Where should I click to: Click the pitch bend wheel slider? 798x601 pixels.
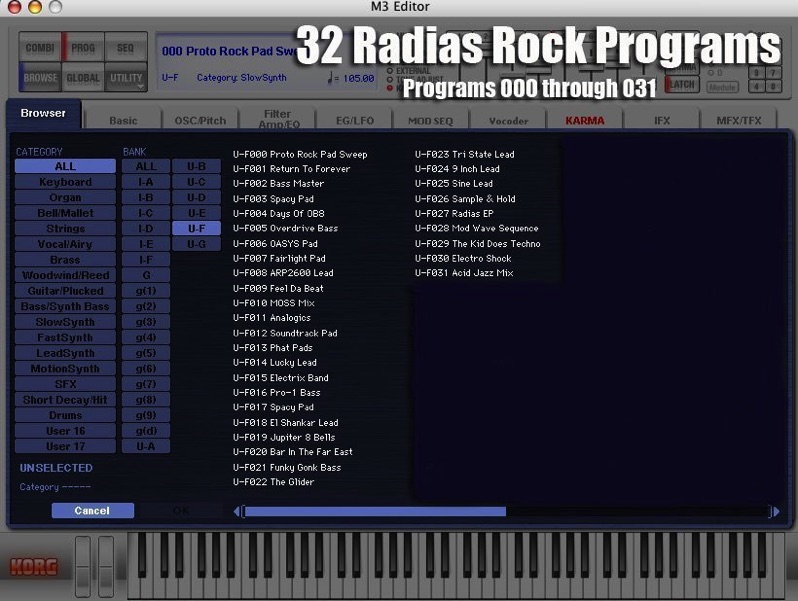tap(83, 566)
